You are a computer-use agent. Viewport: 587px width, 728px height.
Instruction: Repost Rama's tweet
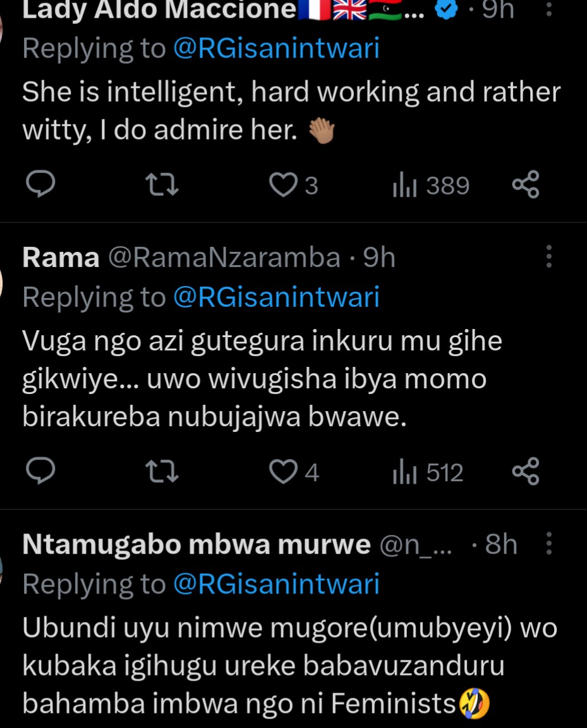(162, 472)
